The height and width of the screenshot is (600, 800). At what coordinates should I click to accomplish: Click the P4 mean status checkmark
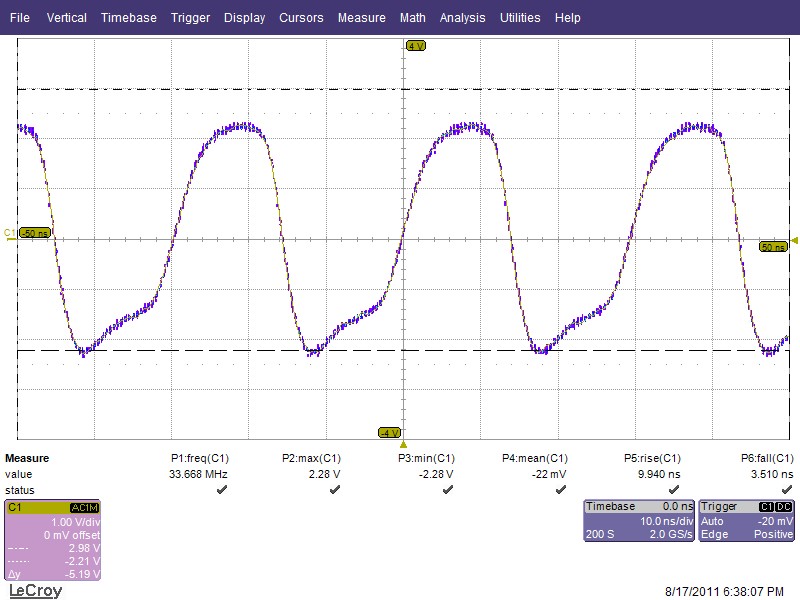(x=561, y=490)
